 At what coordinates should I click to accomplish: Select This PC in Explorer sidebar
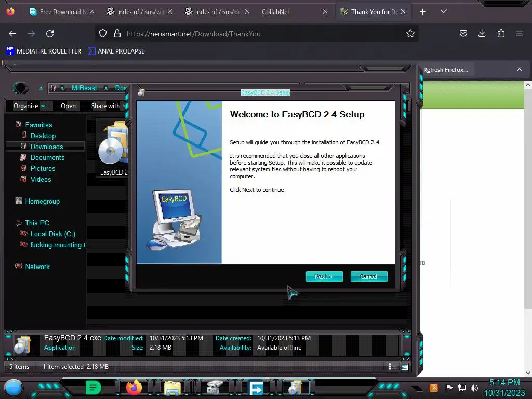[37, 223]
